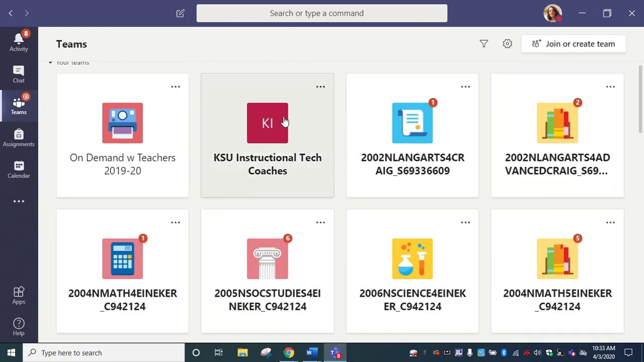
Task: Open Chat in sidebar
Action: (x=19, y=74)
